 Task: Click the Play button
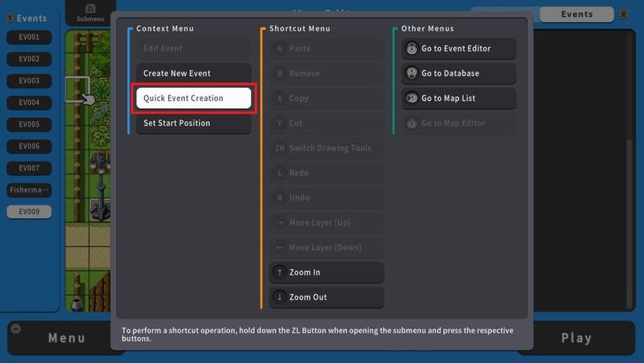click(x=577, y=338)
